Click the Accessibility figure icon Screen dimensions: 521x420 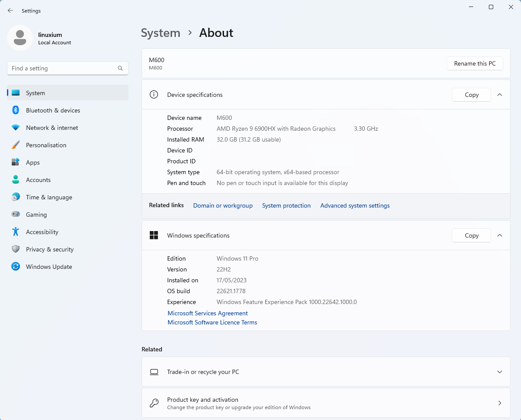point(16,232)
